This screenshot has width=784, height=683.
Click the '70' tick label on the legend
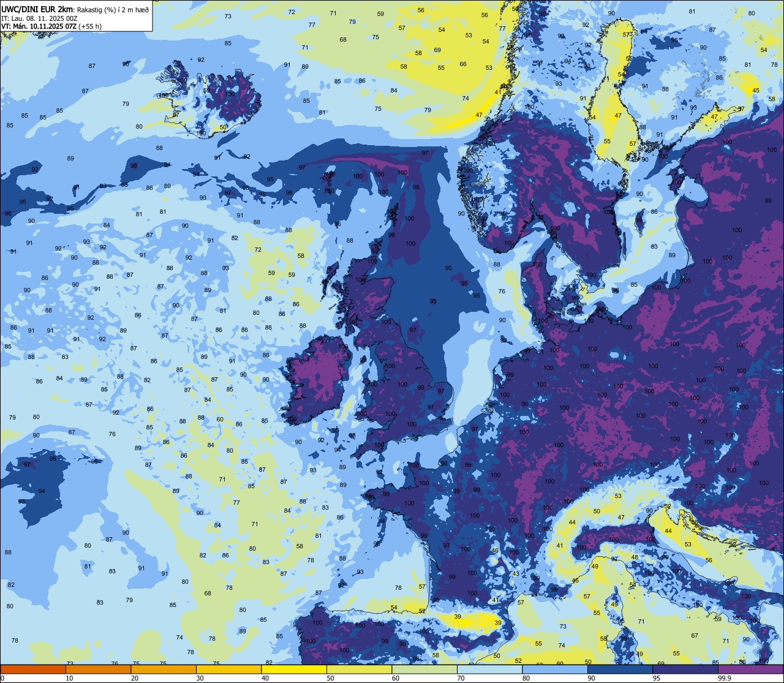[461, 678]
